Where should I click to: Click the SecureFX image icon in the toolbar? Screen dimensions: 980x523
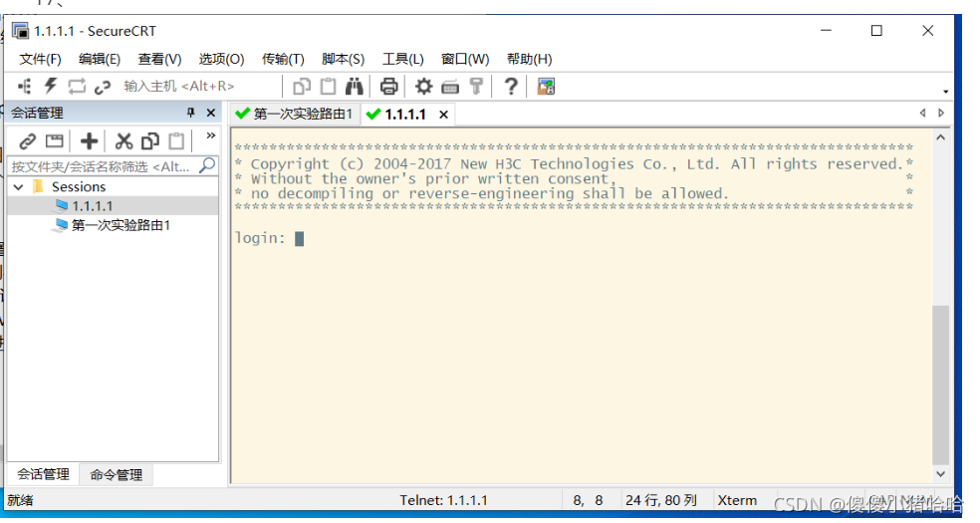pyautogui.click(x=546, y=87)
